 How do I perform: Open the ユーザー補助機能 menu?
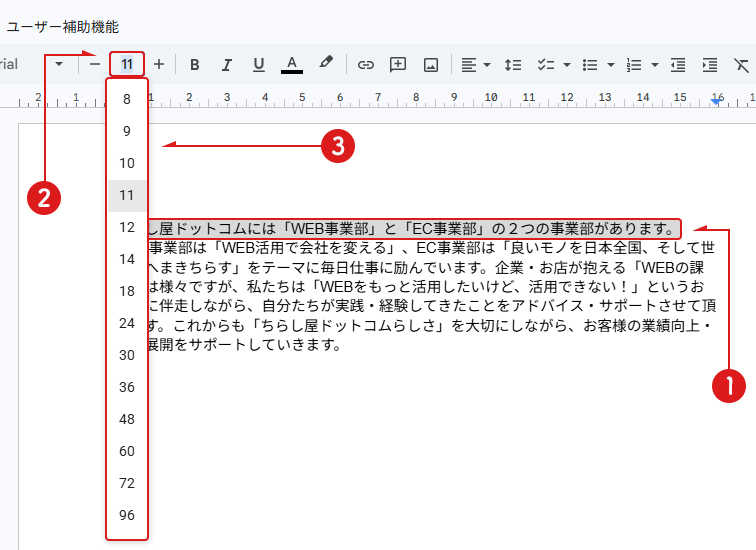(x=63, y=27)
